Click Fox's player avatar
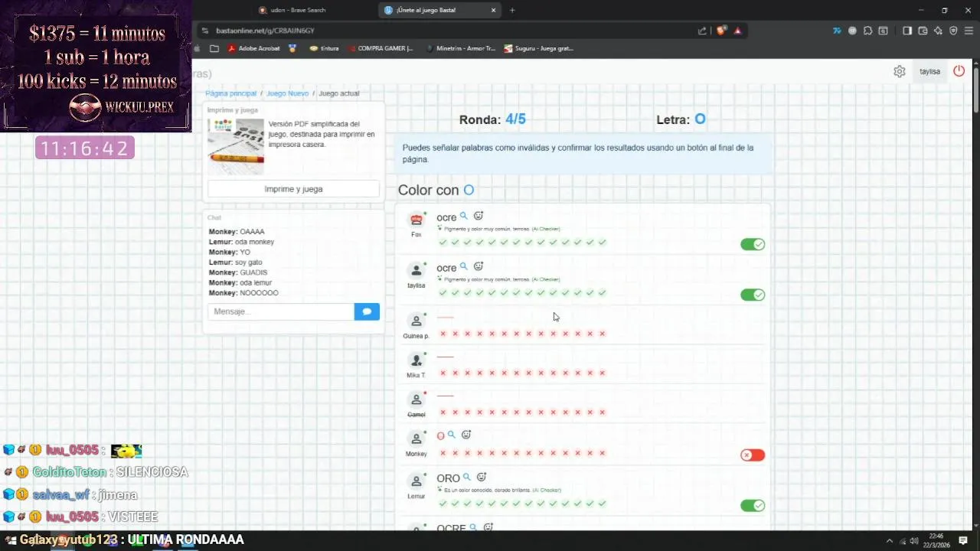Screen dimensions: 980x551 416,220
